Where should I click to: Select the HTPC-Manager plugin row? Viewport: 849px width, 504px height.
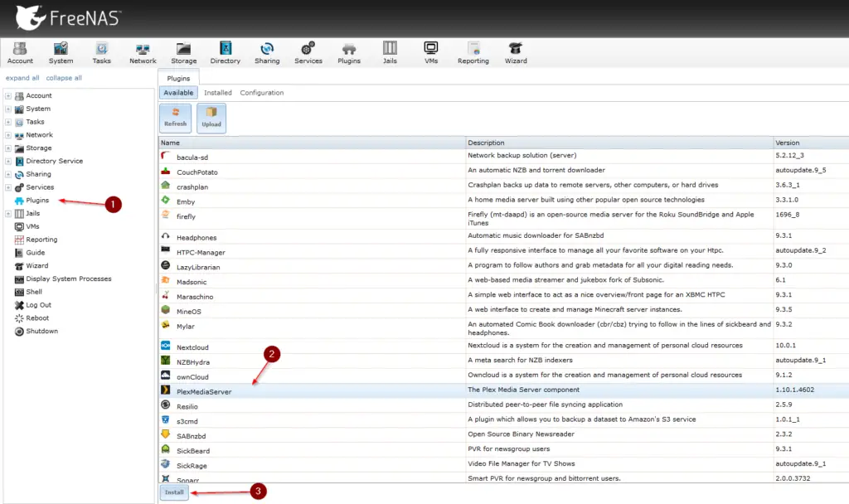coord(503,251)
